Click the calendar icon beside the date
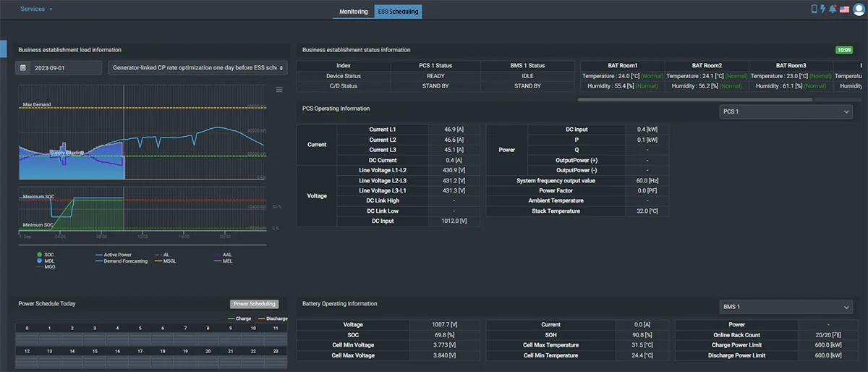Image resolution: width=868 pixels, height=372 pixels. click(23, 67)
